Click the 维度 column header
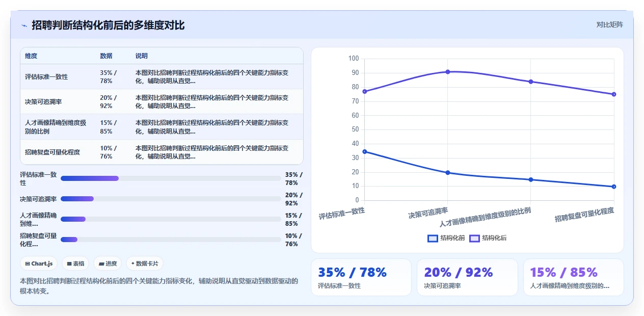This screenshot has height=316, width=644. click(x=31, y=56)
